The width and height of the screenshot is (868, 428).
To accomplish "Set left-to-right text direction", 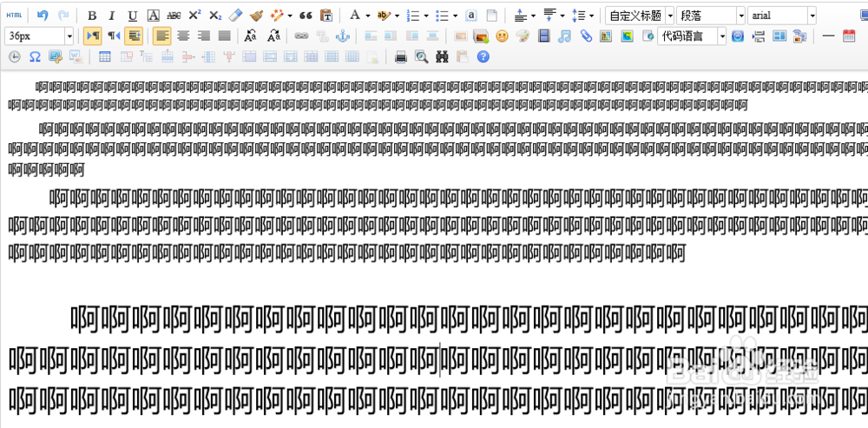I will [93, 36].
